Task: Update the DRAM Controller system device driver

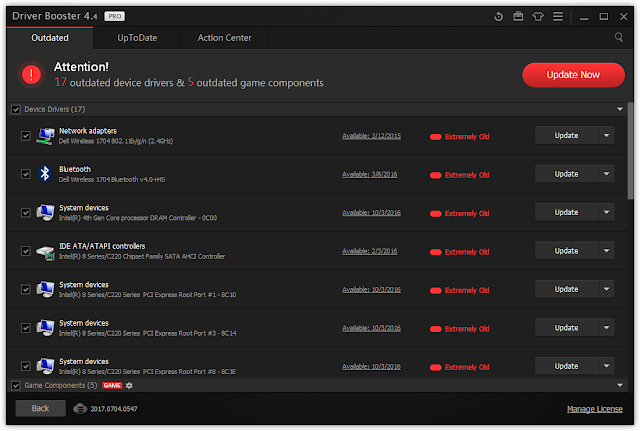Action: (567, 212)
